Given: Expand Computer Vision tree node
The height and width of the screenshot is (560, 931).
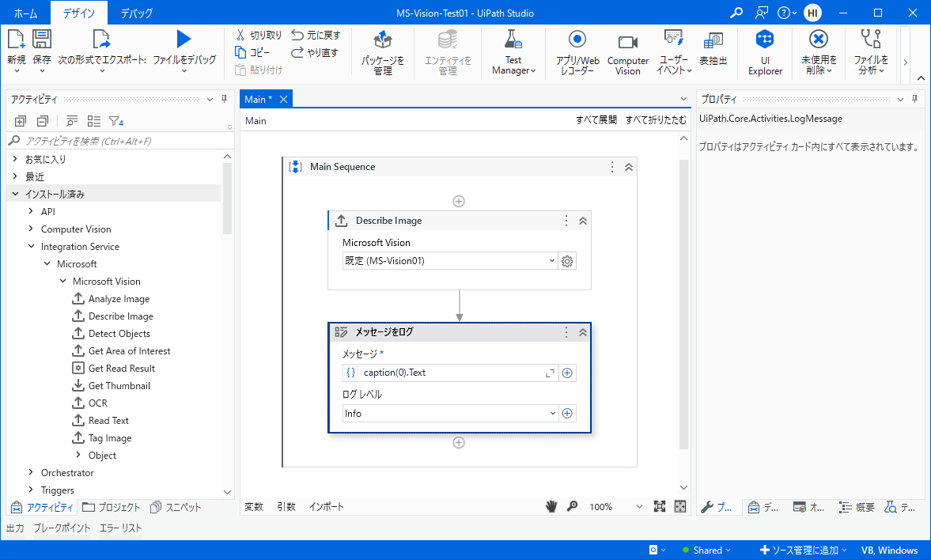Looking at the screenshot, I should point(31,229).
